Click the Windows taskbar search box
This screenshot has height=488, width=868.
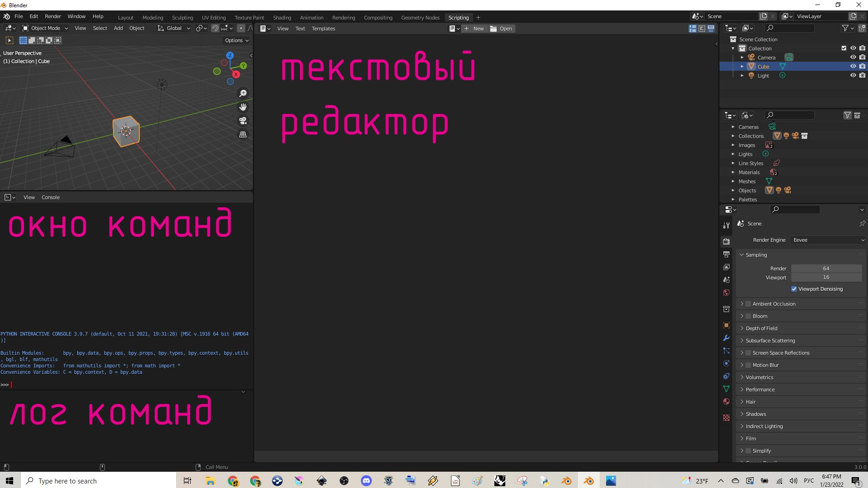coord(99,481)
